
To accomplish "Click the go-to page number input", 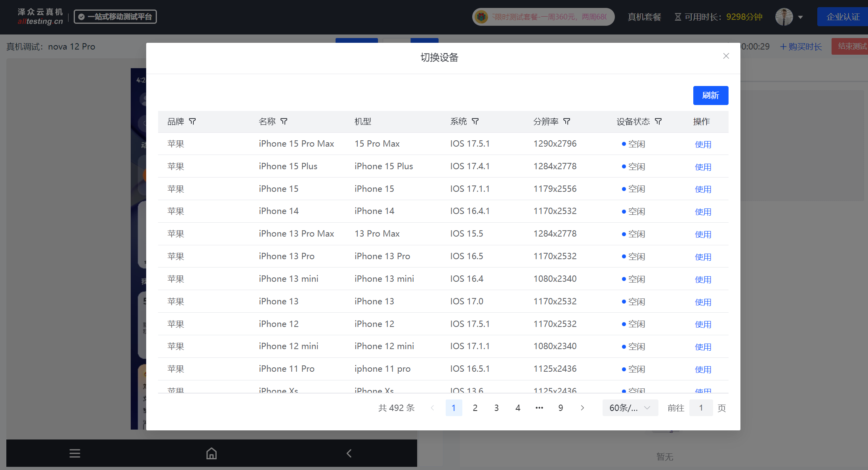I will coord(701,408).
